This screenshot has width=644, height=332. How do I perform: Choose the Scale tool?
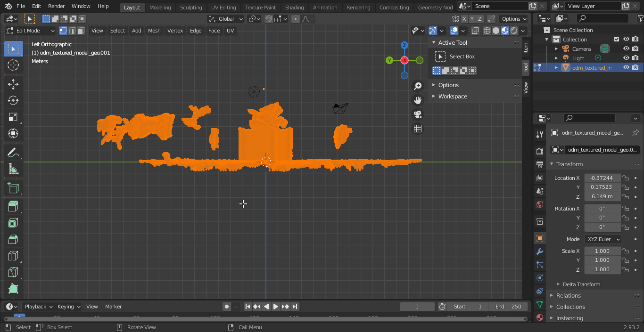pos(13,117)
